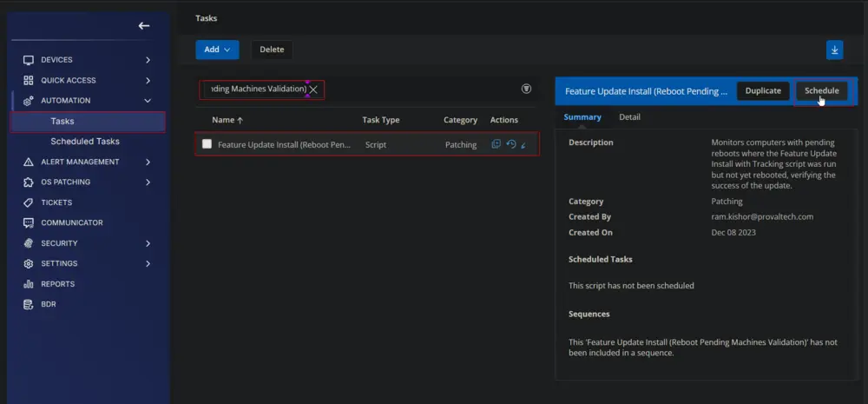Click the Automation gears icon
Viewport: 868px width, 404px height.
(29, 101)
